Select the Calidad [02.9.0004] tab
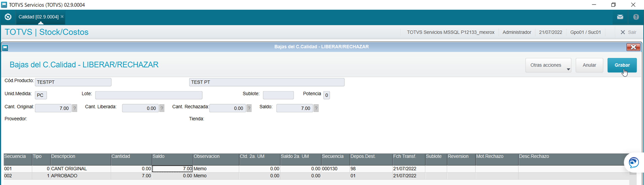Viewport: 644px width, 185px height. click(x=38, y=17)
